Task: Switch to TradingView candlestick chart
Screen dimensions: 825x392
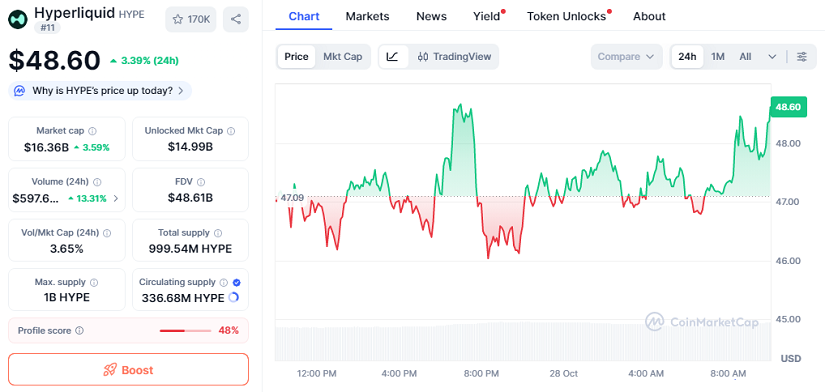Action: pyautogui.click(x=454, y=57)
